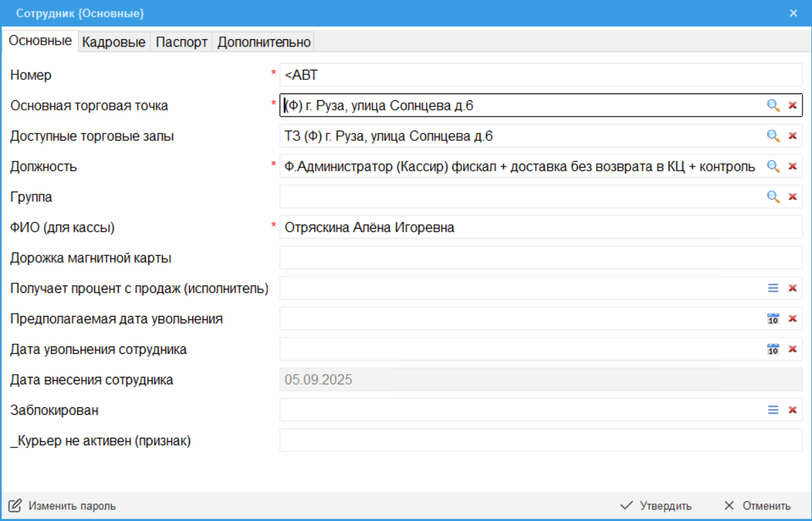812x521 pixels.
Task: Open search lookup for Группа field
Action: (773, 197)
